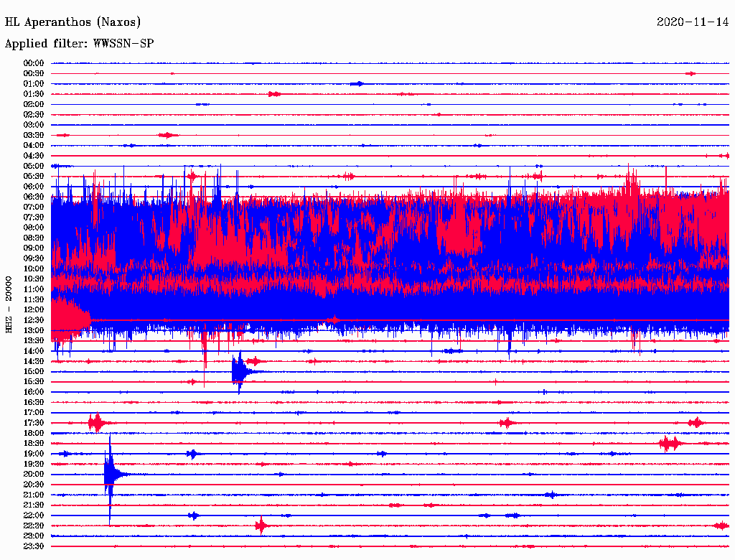Select the 17:30 time label

click(34, 423)
